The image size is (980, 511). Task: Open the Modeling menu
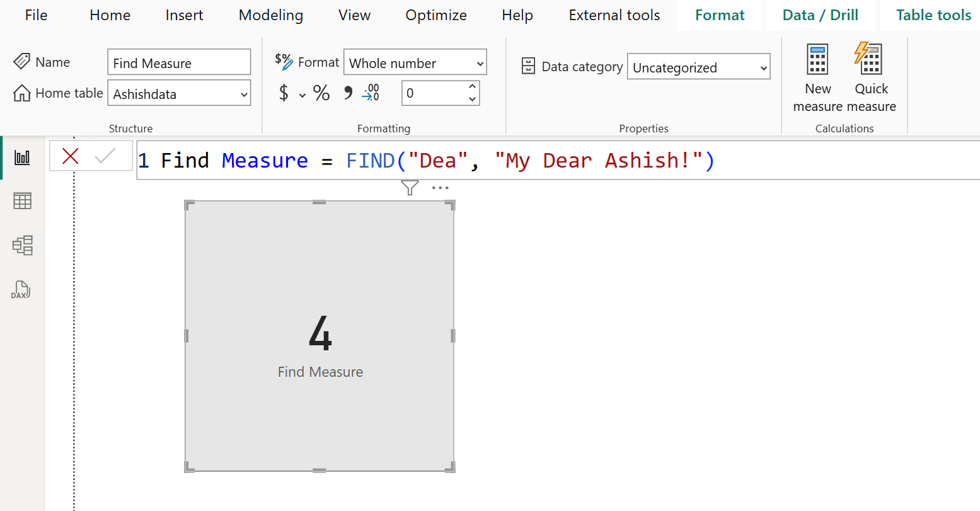pos(270,14)
